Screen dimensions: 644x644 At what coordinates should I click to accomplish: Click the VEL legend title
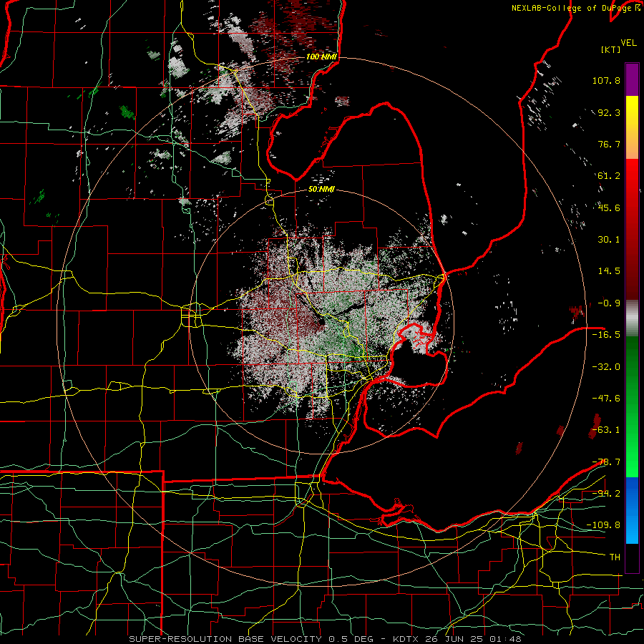tap(628, 42)
